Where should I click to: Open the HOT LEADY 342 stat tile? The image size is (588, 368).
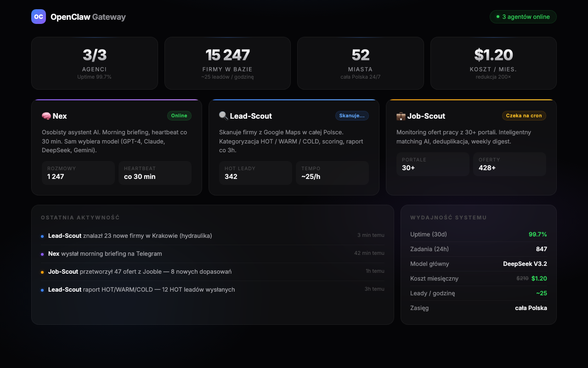tap(255, 173)
